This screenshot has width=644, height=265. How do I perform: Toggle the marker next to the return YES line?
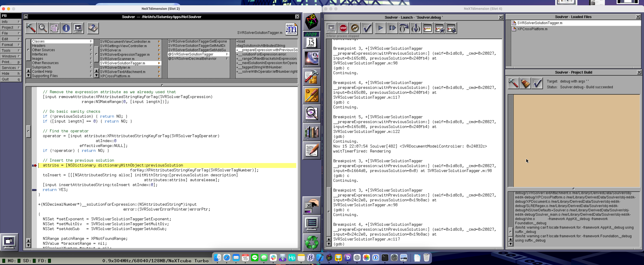click(x=34, y=190)
